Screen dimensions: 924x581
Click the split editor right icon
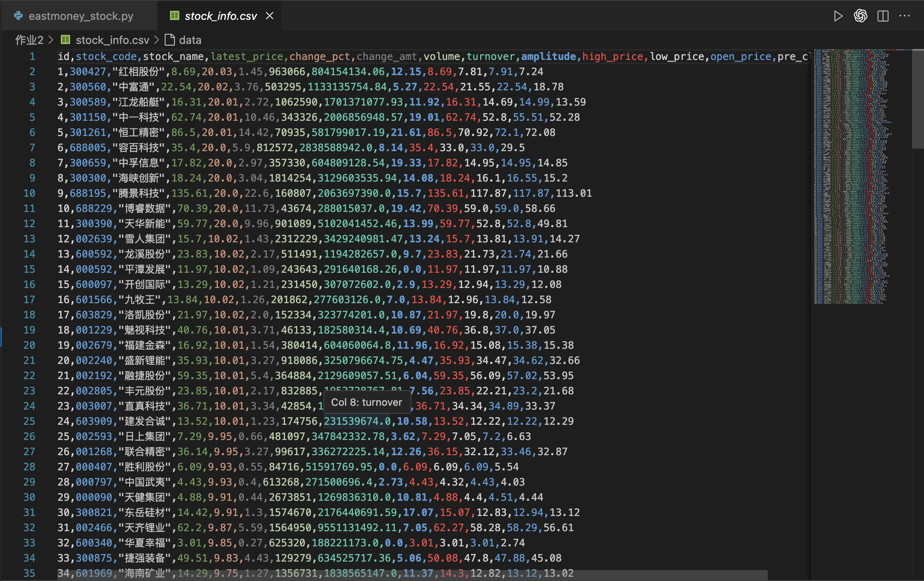[883, 16]
